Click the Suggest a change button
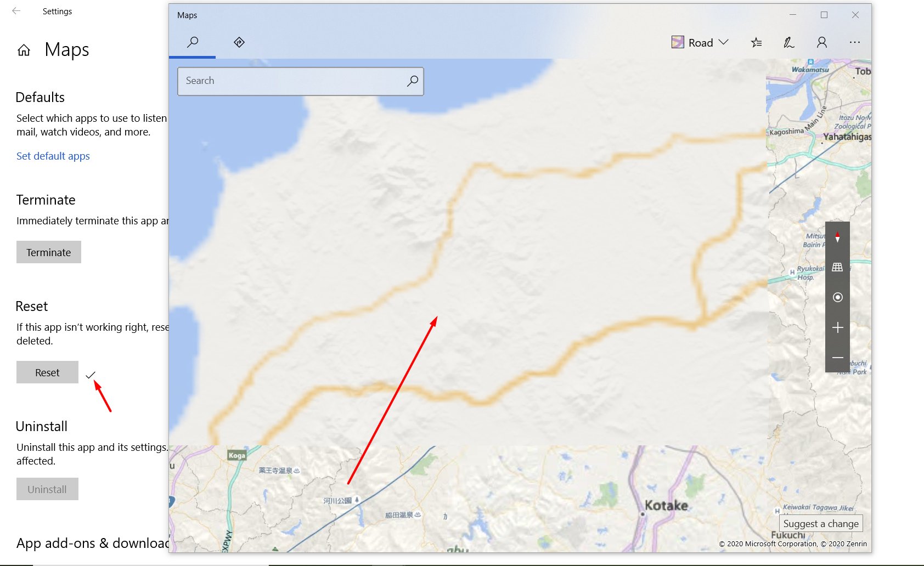The height and width of the screenshot is (566, 924). coord(821,523)
